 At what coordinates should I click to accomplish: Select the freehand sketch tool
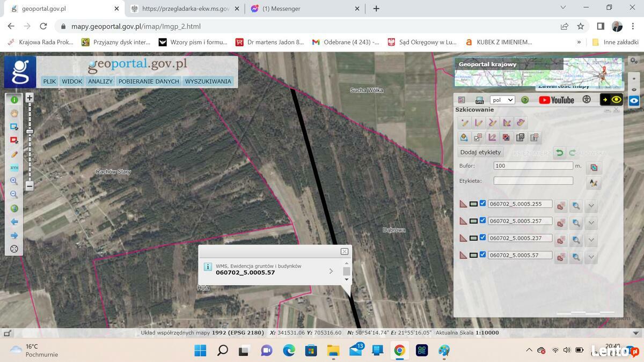521,123
